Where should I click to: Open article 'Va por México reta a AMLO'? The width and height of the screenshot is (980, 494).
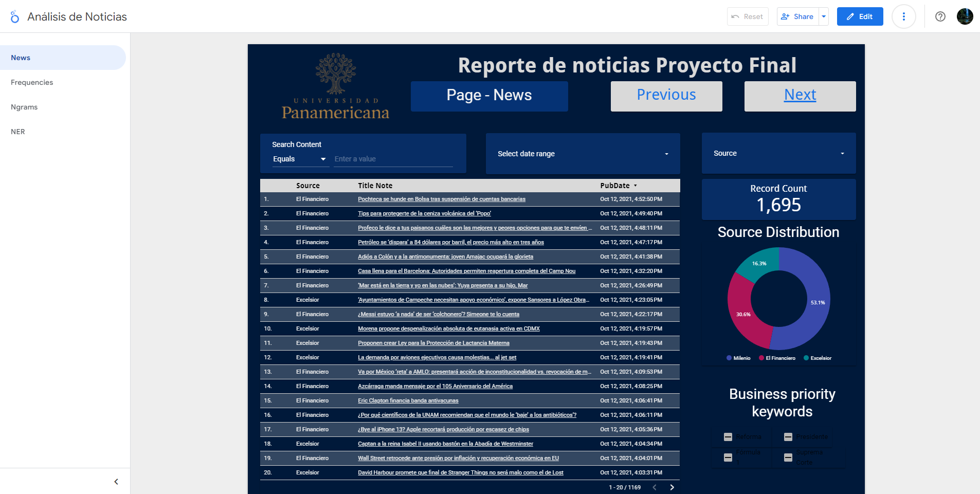point(475,372)
